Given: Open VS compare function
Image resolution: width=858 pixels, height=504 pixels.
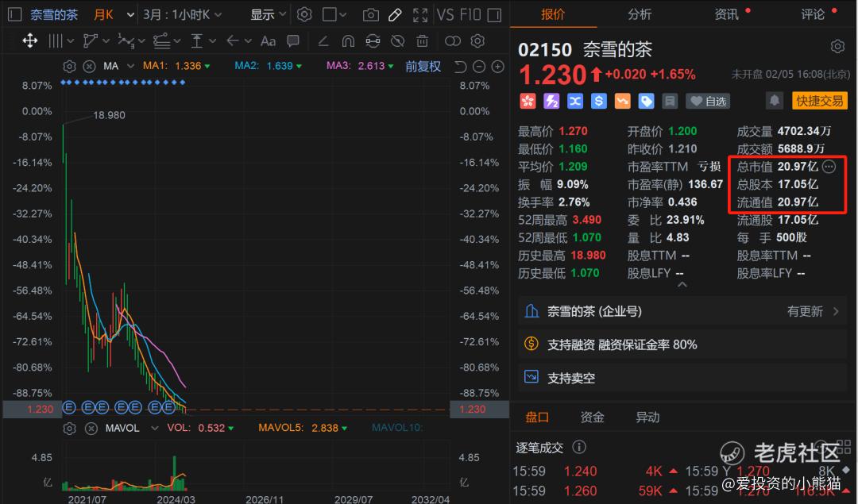Looking at the screenshot, I should click(445, 14).
